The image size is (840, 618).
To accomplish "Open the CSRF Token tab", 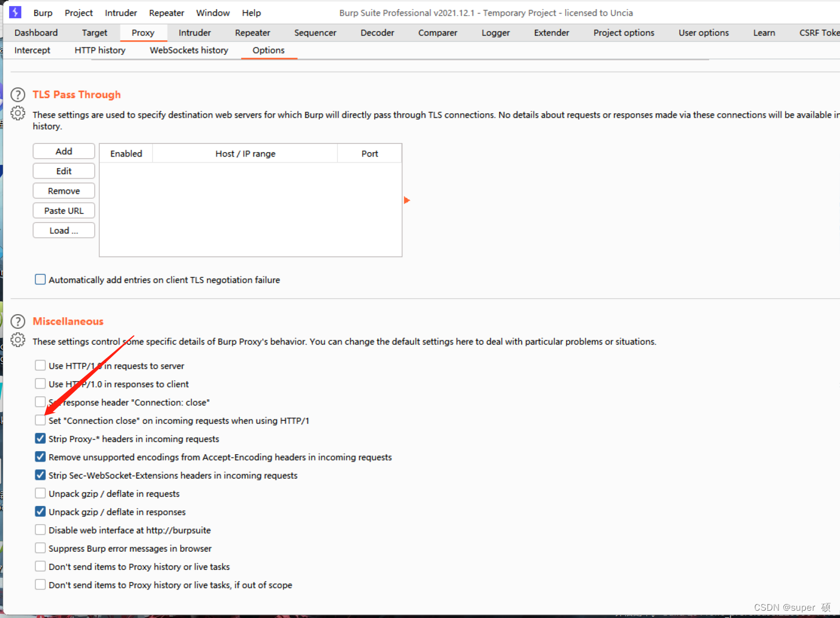I will [x=819, y=33].
